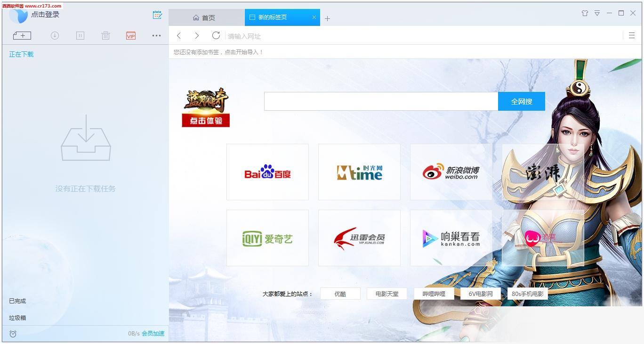
Task: Show the 正在下载 list
Action: [x=21, y=54]
